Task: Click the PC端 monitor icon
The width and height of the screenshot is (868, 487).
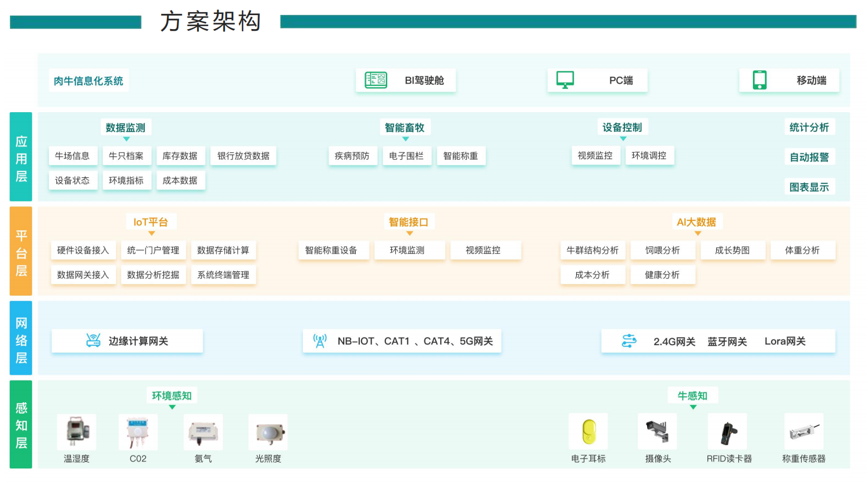Action: click(565, 80)
